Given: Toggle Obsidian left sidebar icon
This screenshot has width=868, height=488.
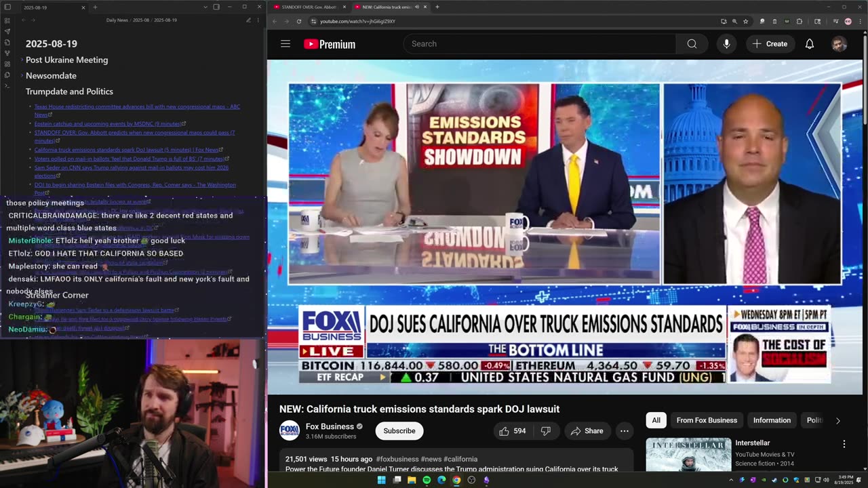Looking at the screenshot, I should click(7, 7).
